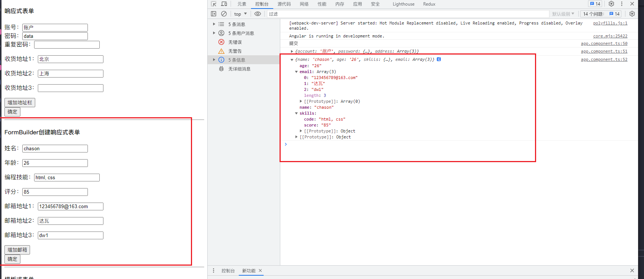This screenshot has width=644, height=279.
Task: Switch to the 网络 tab
Action: point(304,4)
